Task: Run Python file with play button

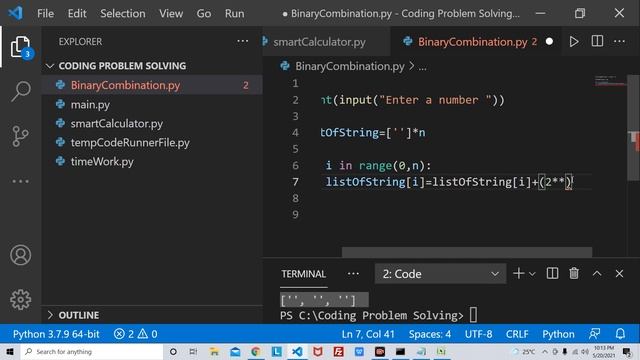Action: tap(574, 41)
